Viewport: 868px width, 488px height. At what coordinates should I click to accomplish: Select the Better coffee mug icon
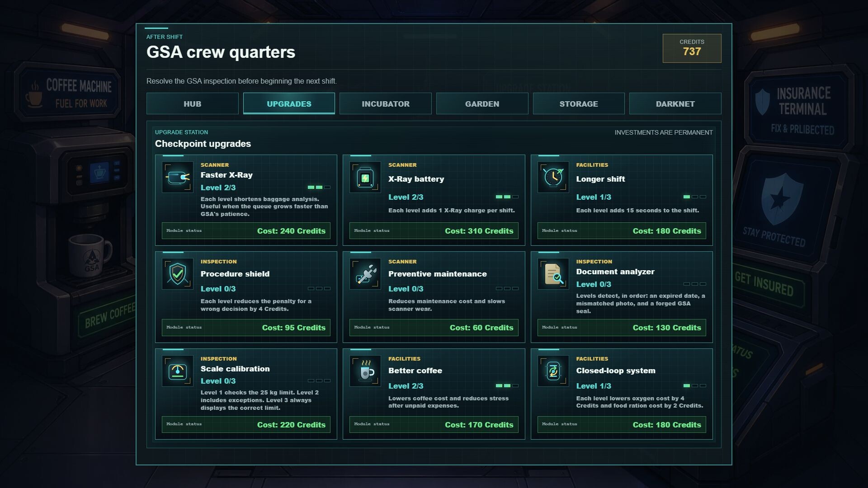pos(365,371)
